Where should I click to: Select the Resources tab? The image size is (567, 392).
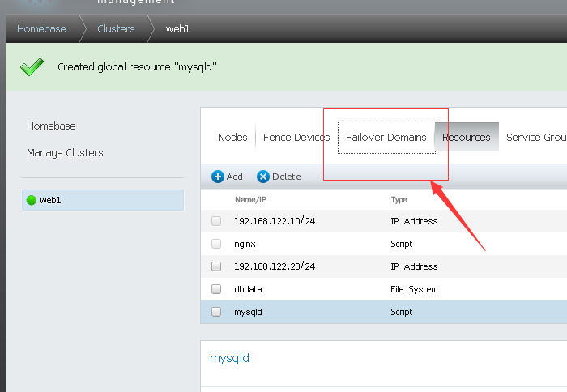pos(466,138)
